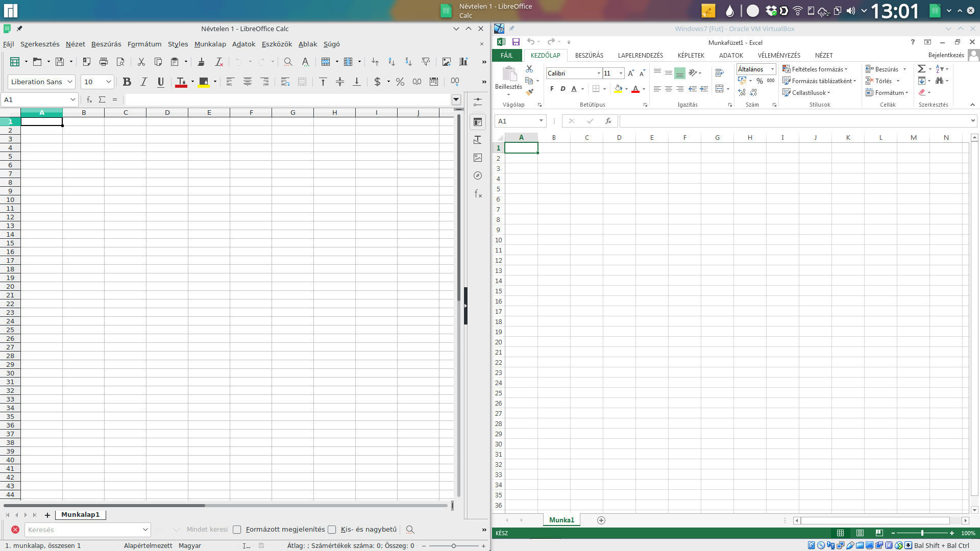Click the Spelling check icon in LibreOffice Calc

(305, 62)
